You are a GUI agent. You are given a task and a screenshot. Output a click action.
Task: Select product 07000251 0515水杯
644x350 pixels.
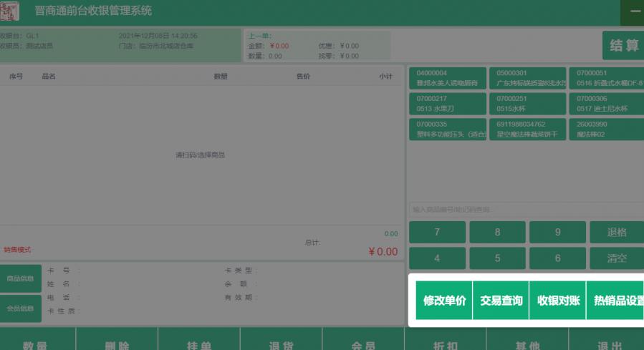coord(527,103)
